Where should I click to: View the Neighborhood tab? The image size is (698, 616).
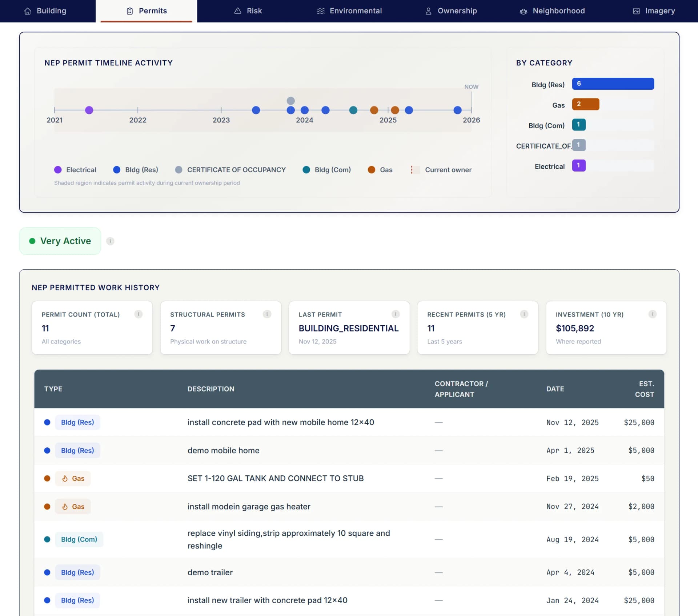pyautogui.click(x=552, y=11)
